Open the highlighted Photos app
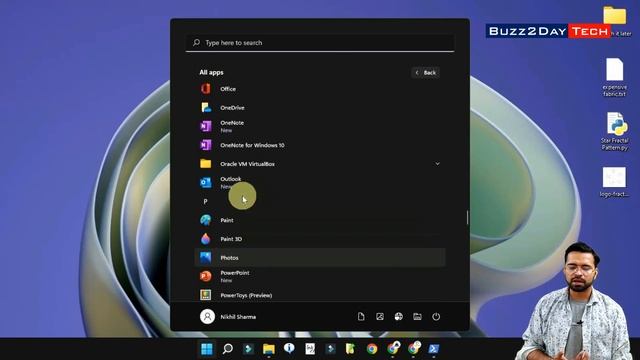The width and height of the screenshot is (640, 360). [320, 258]
